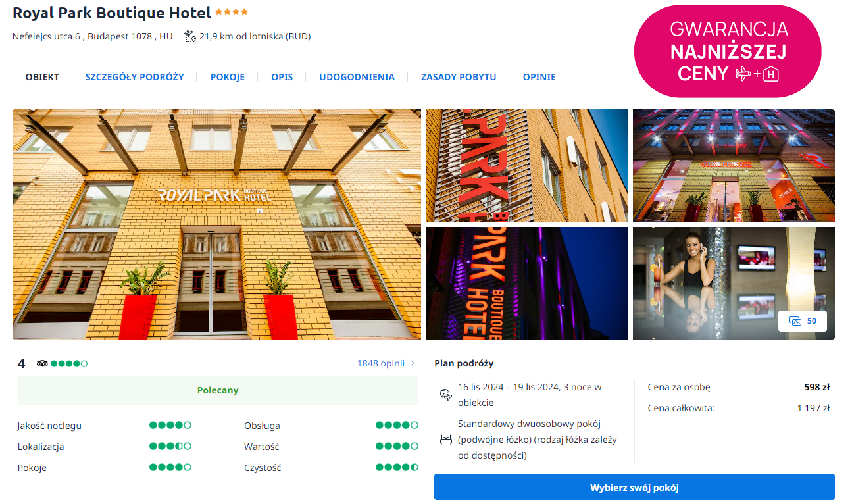Image resolution: width=852 pixels, height=504 pixels.
Task: Go to the Udogodnienia tab
Action: click(357, 77)
